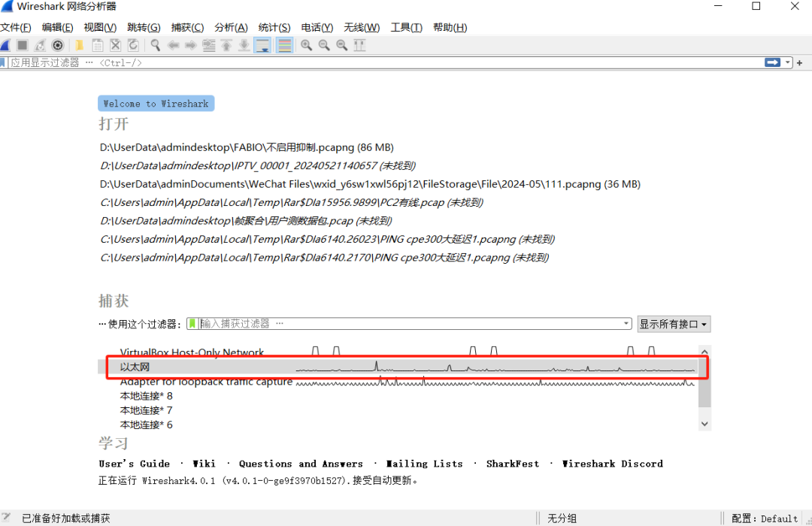Open 视图 menu
Viewport: 812px width, 526px height.
pyautogui.click(x=100, y=28)
